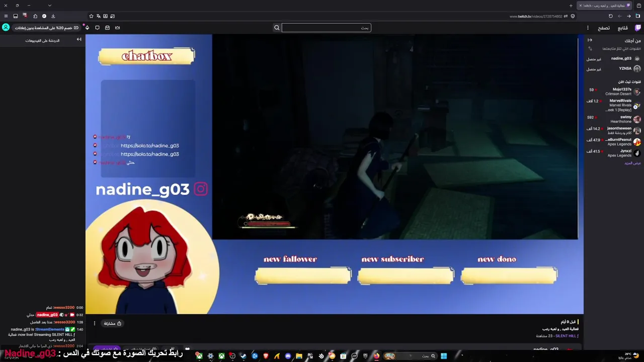Bookmark this page with star icon
The image size is (644, 362).
click(91, 16)
